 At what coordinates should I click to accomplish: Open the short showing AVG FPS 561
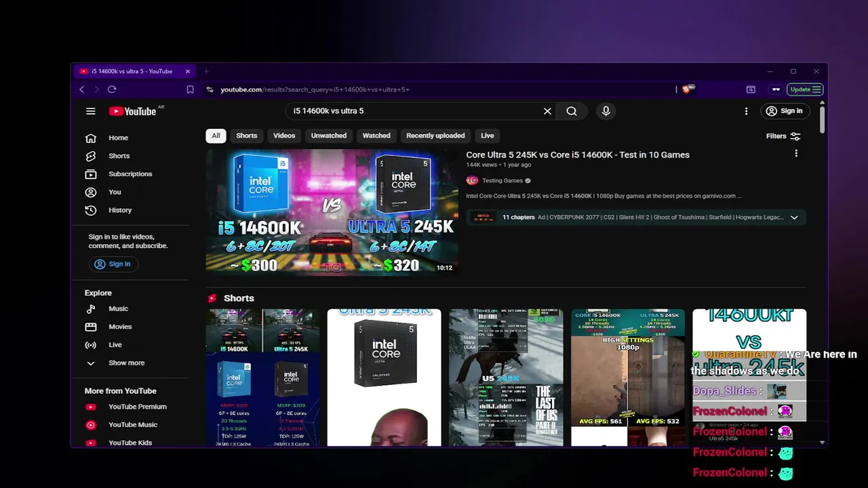click(628, 378)
